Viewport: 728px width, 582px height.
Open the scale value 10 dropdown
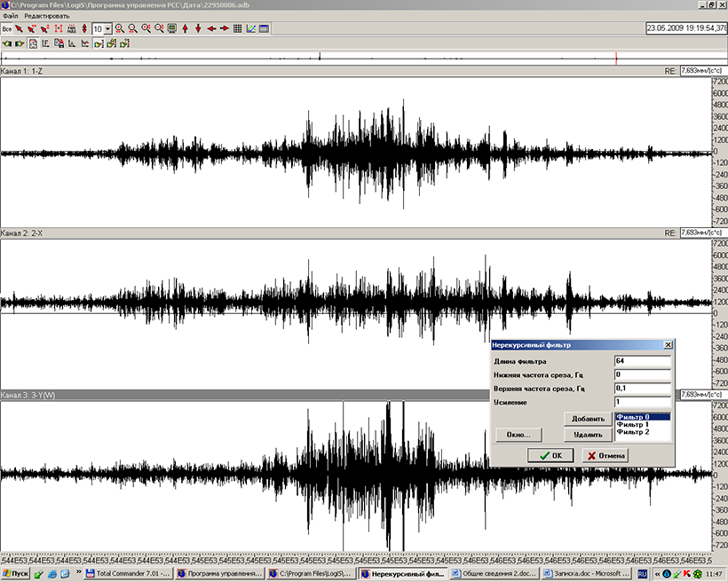[x=108, y=29]
